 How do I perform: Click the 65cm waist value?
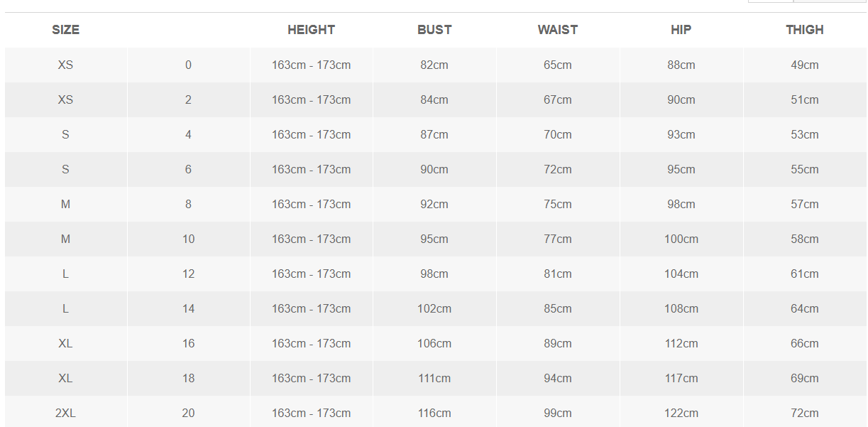[x=558, y=65]
